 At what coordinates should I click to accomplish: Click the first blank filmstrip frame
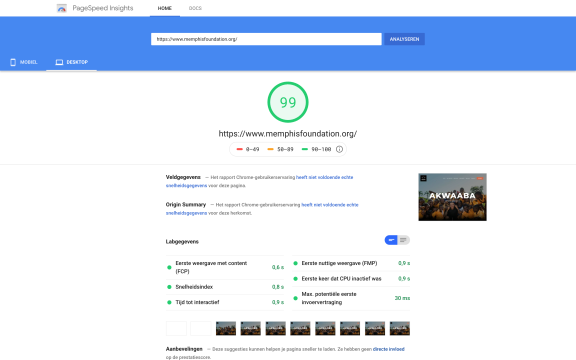click(x=176, y=328)
